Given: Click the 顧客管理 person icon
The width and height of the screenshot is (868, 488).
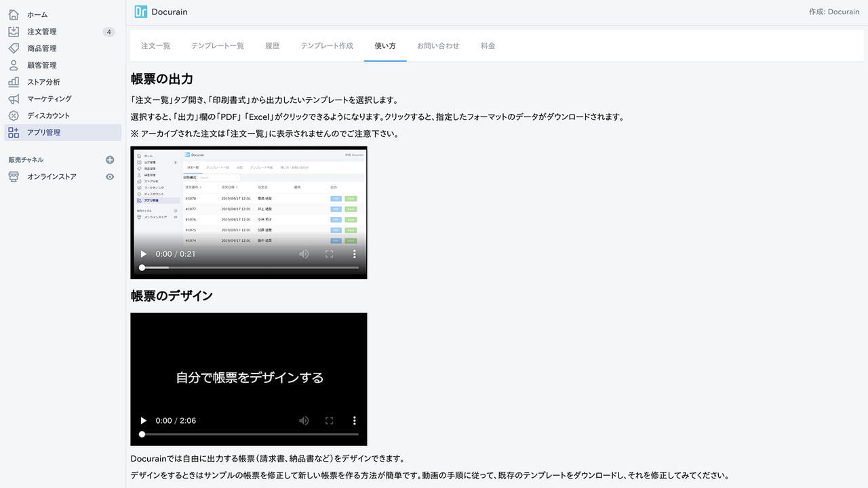Looking at the screenshot, I should click(x=12, y=65).
